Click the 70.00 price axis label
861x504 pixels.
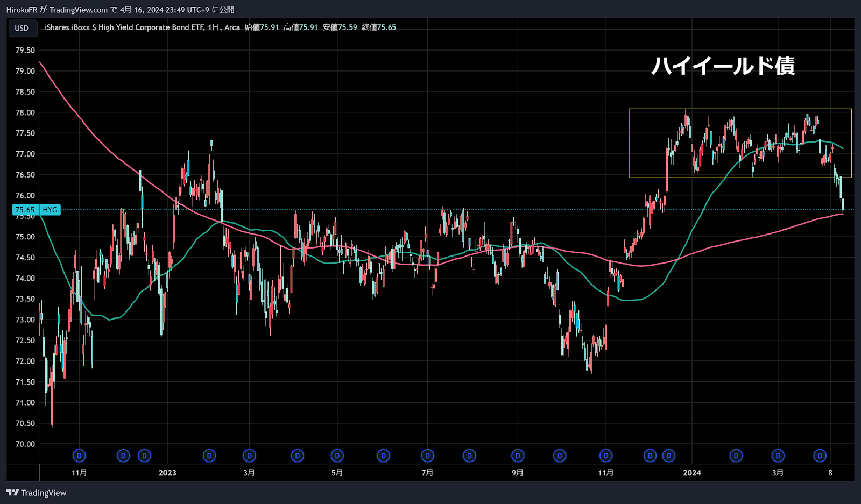[x=25, y=444]
